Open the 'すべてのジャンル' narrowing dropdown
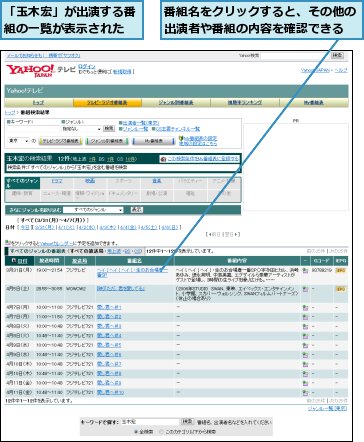Viewport: 364px width, 442px height. 93,210
